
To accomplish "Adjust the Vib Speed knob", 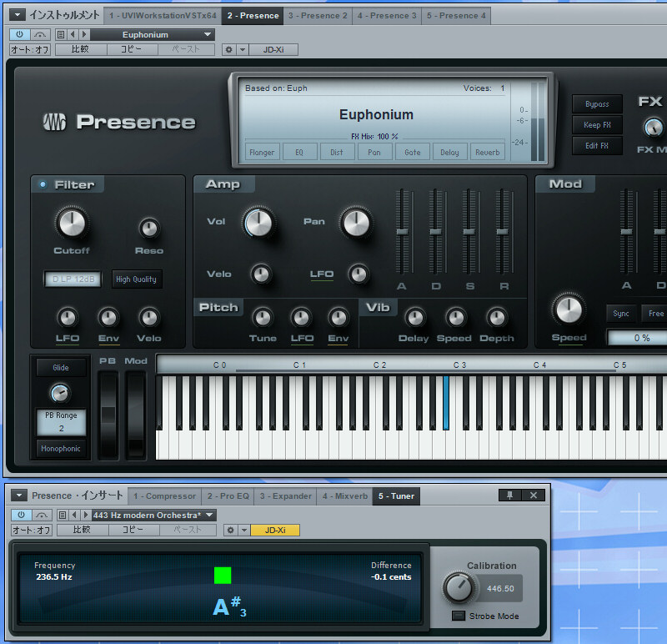I will pos(456,318).
